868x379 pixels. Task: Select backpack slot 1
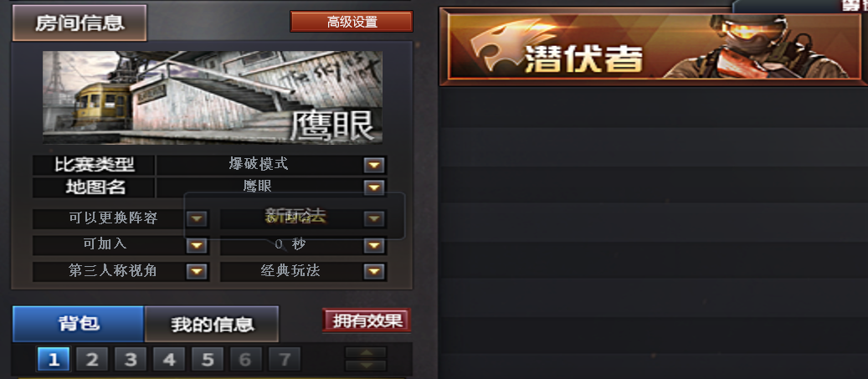pos(54,361)
